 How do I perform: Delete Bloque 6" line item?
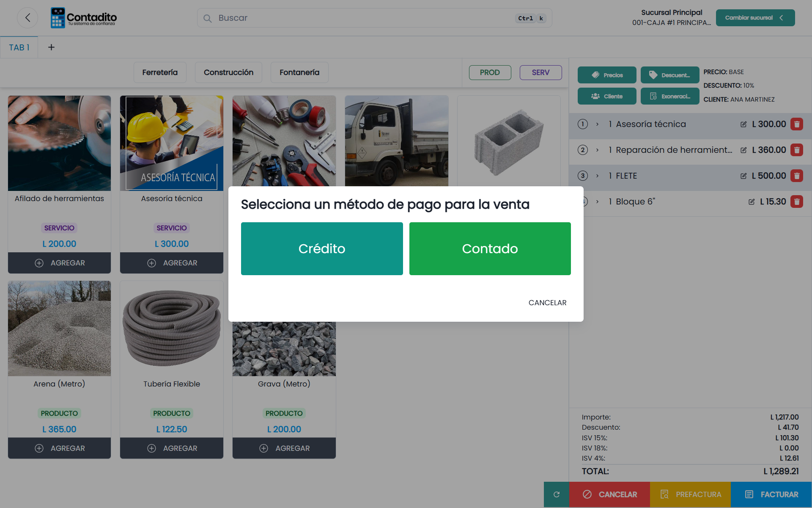point(797,202)
